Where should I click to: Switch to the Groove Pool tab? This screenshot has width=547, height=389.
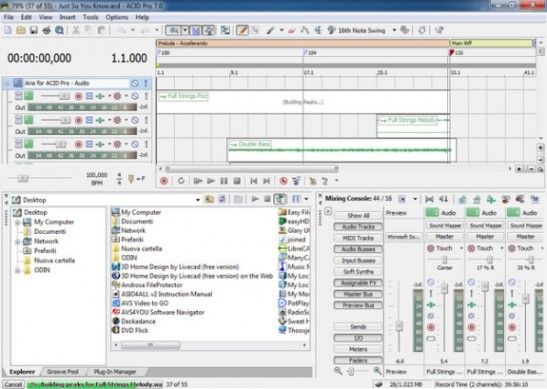(63, 372)
